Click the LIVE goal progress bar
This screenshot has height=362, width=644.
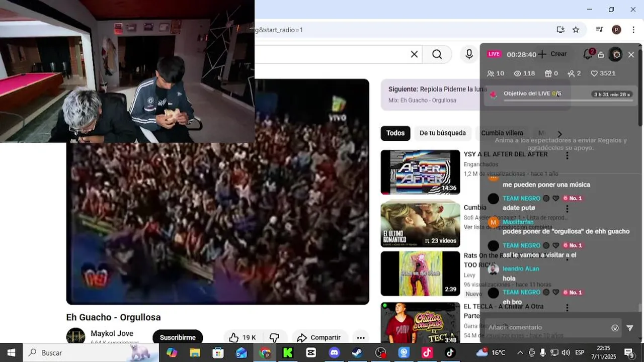tap(569, 101)
